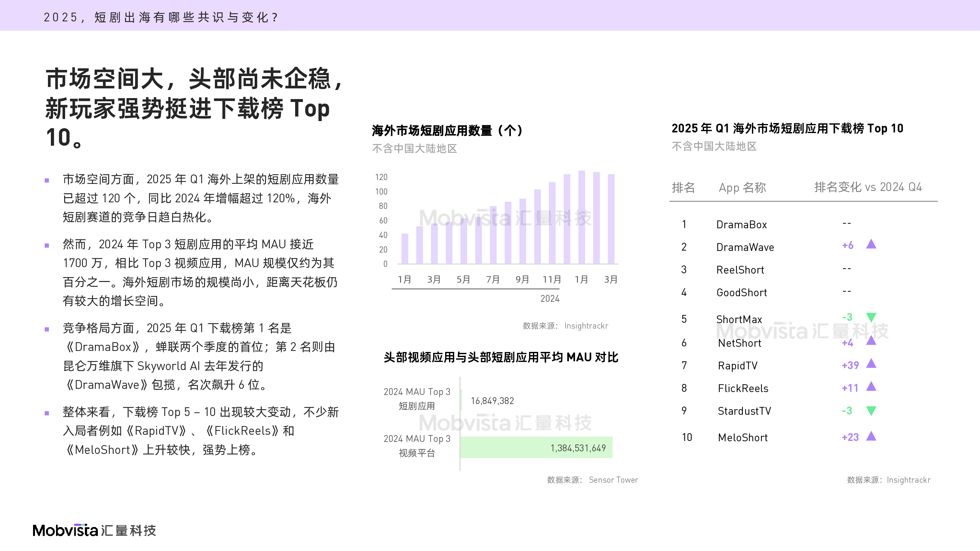Click the table title 2025 年 Q1 海外市场短剧应用下载榜 Top 10

(x=788, y=129)
